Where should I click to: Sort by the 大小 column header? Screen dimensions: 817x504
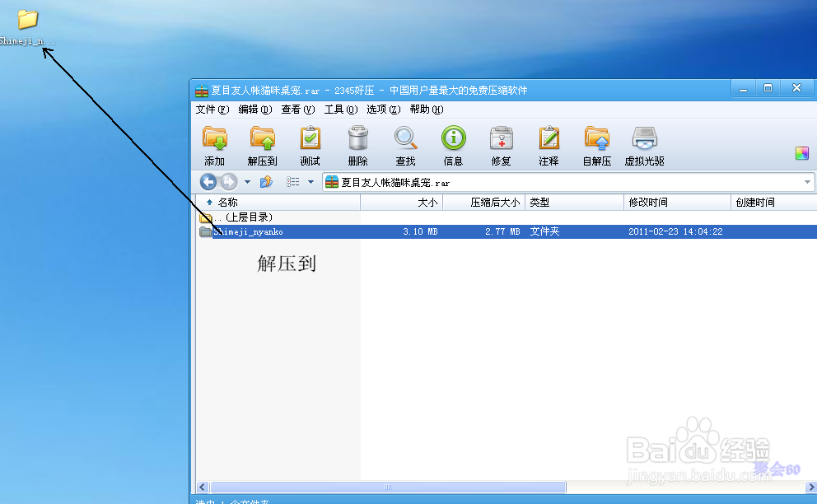[x=402, y=203]
